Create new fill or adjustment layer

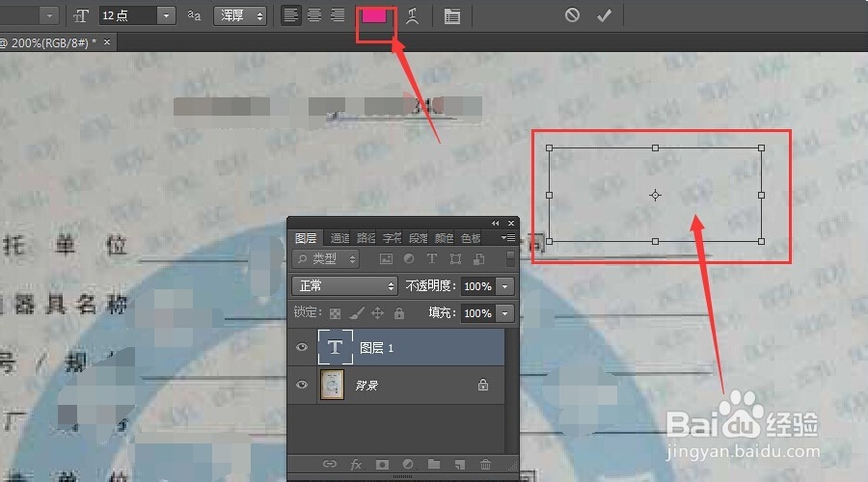click(408, 465)
